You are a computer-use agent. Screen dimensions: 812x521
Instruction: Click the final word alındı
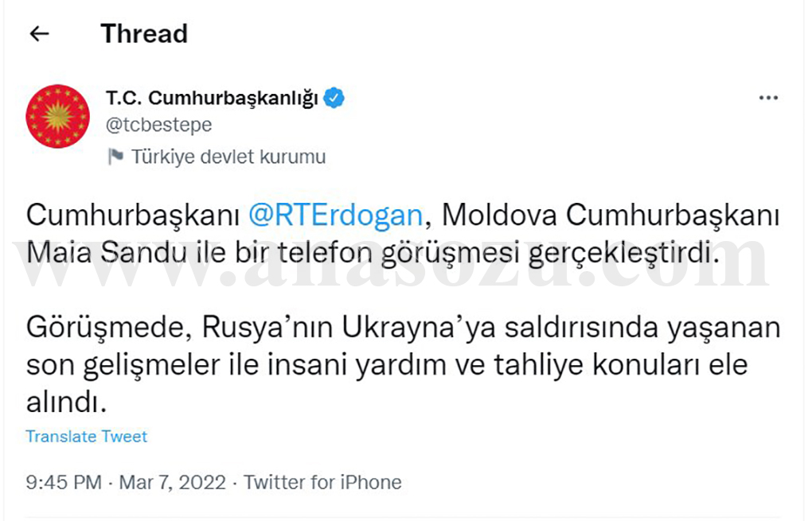[65, 402]
